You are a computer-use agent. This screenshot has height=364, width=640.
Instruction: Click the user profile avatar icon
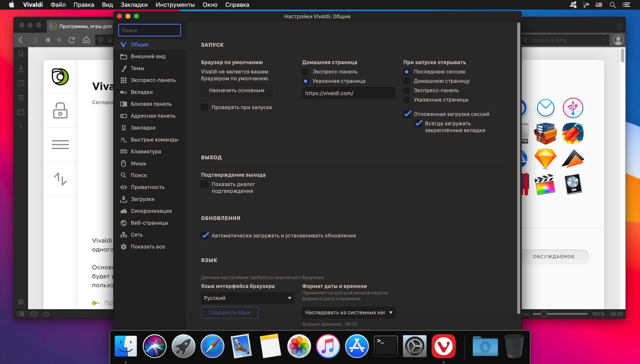(618, 40)
